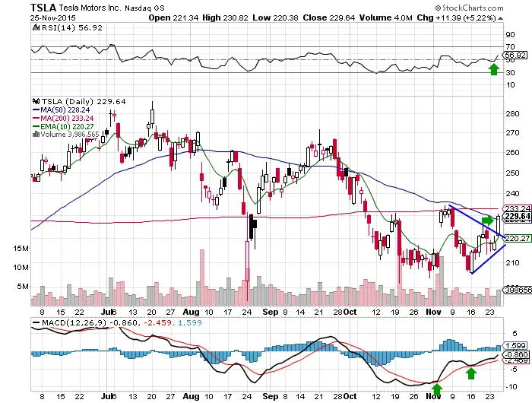The image size is (532, 403).
Task: Click the boxed 220.27 price tag on the right axis
Action: point(517,238)
